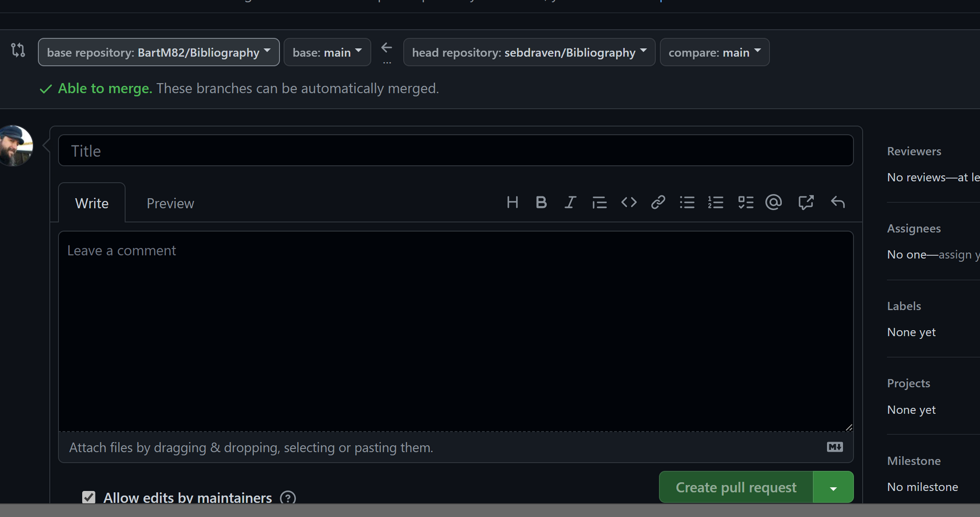Select the Write tab
This screenshot has height=517, width=980.
[92, 203]
